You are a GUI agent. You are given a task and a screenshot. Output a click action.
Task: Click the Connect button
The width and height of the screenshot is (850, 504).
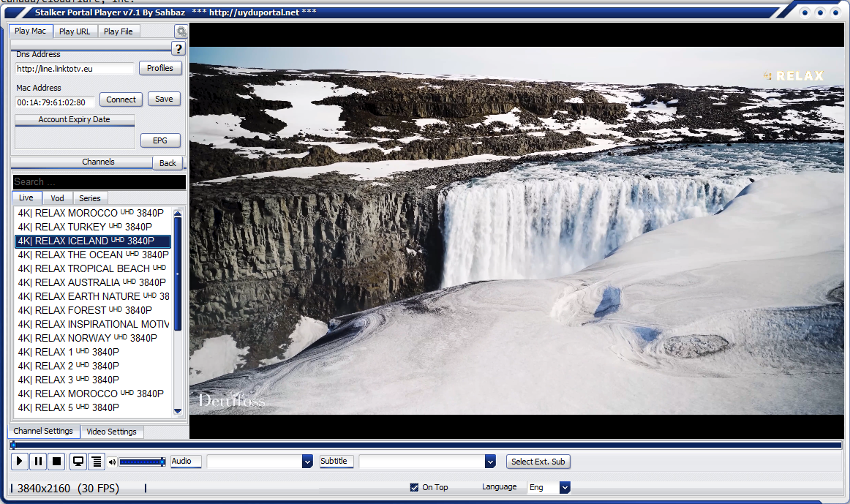click(121, 99)
